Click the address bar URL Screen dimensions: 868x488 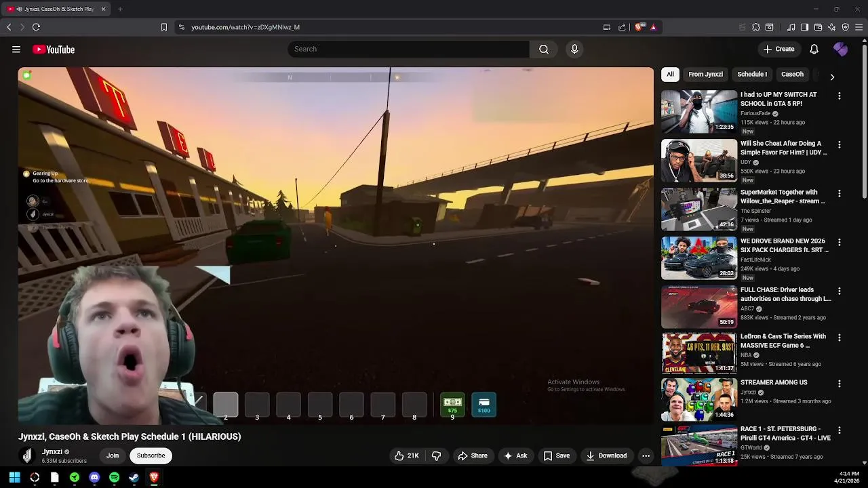coord(245,27)
